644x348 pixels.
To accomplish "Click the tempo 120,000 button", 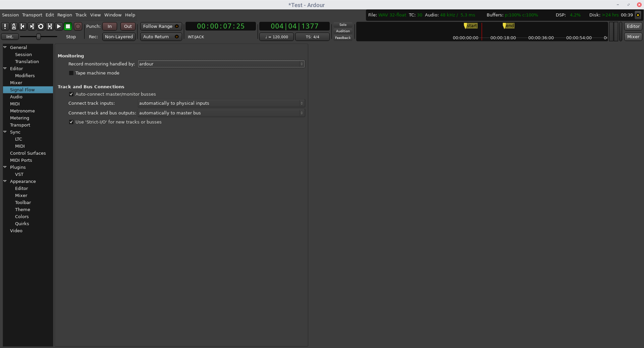I will point(277,37).
